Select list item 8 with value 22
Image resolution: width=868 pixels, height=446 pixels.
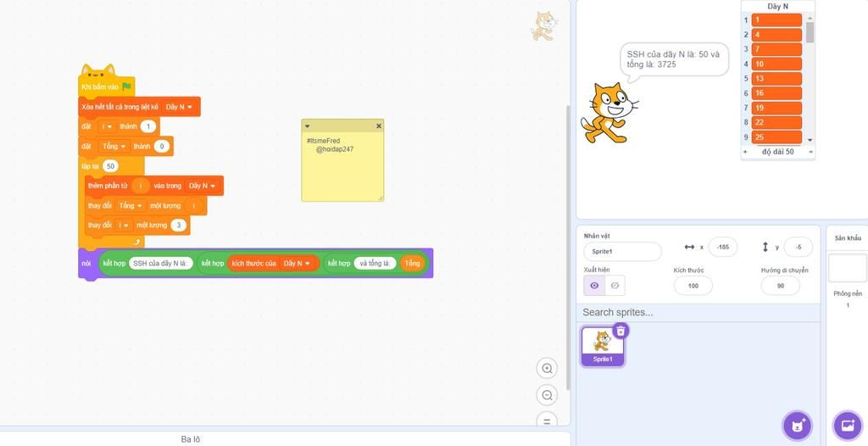tap(776, 122)
